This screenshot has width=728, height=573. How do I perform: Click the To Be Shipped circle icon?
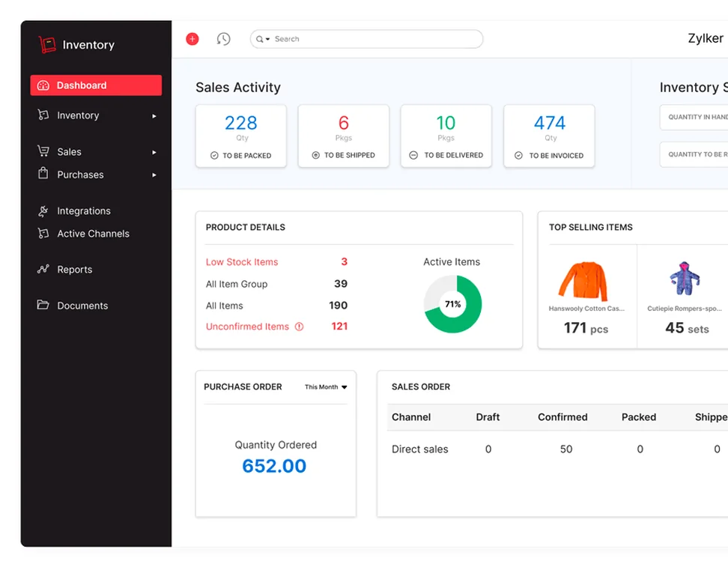[x=316, y=155]
